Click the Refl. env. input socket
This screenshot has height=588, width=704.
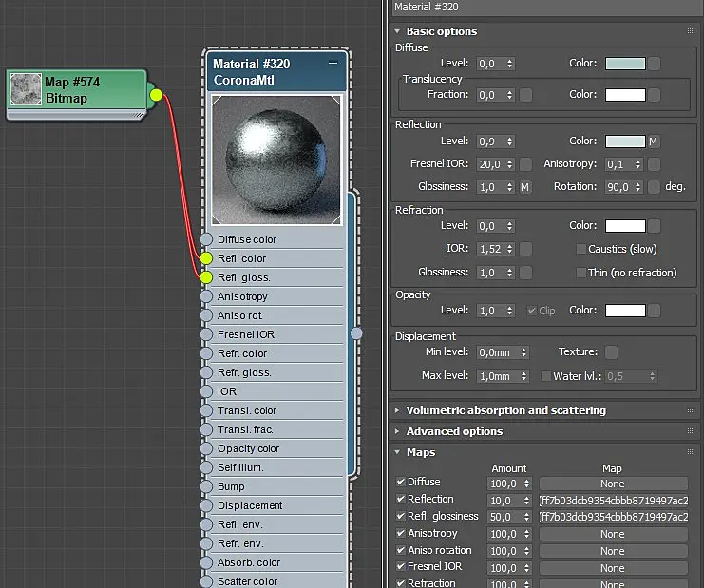click(x=206, y=524)
